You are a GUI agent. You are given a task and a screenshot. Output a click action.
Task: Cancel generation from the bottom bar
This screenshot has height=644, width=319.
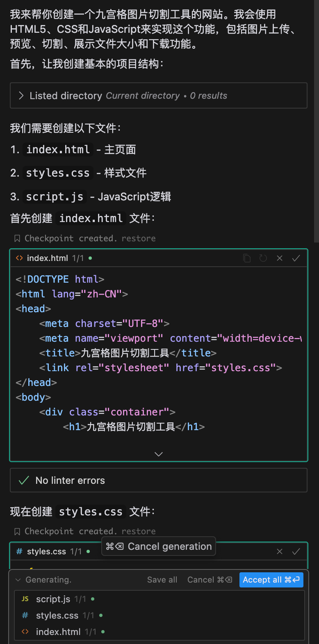coord(210,580)
